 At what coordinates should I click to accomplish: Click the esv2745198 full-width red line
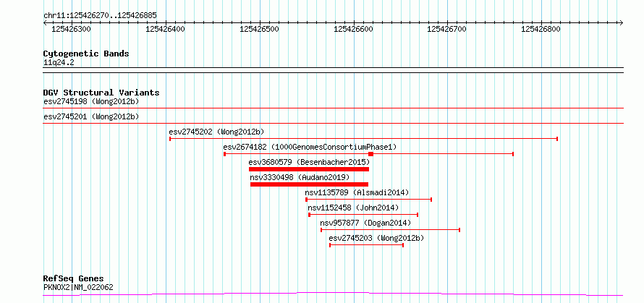tap(334, 108)
